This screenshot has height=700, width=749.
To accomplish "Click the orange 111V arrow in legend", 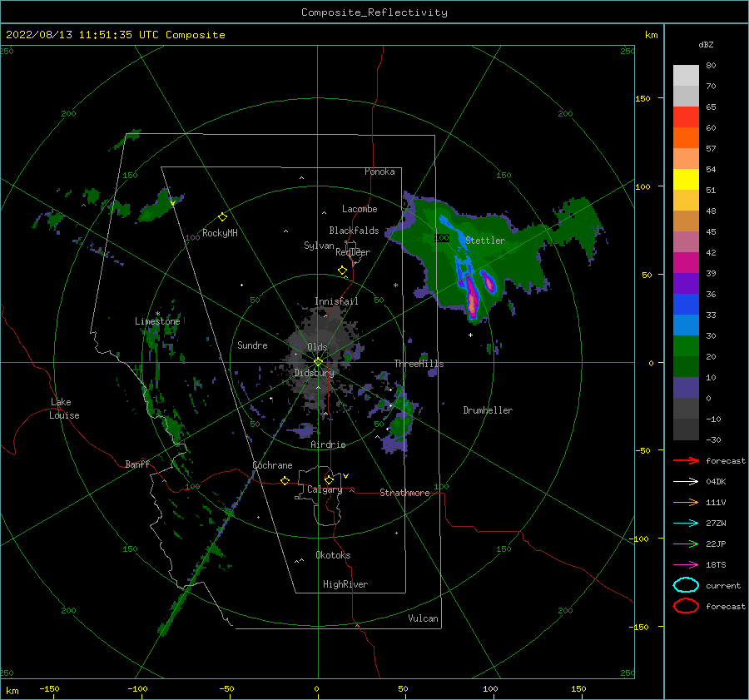I will (686, 502).
